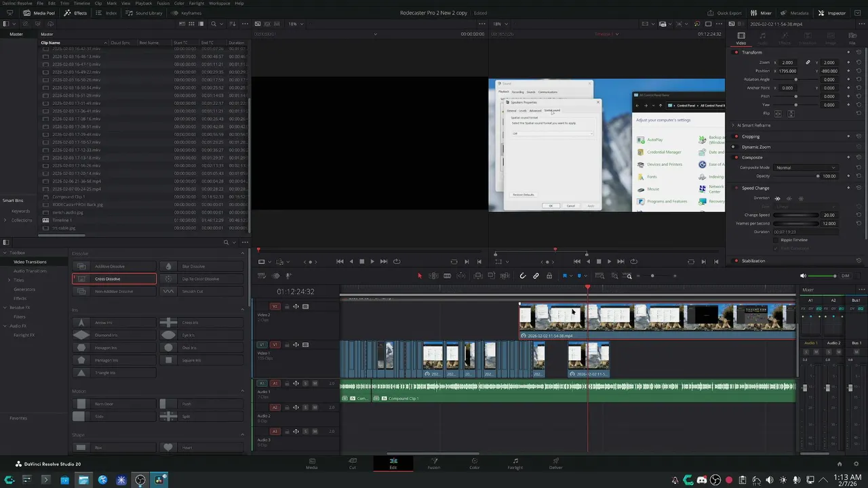This screenshot has height=488, width=868.
Task: Adjust the Rotation Angle slider
Action: [796, 79]
